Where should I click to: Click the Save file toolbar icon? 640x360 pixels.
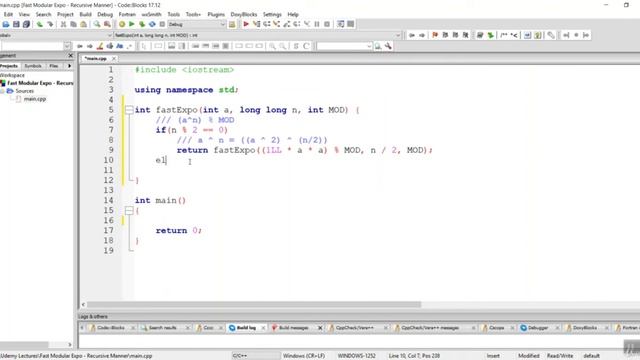(16, 24)
